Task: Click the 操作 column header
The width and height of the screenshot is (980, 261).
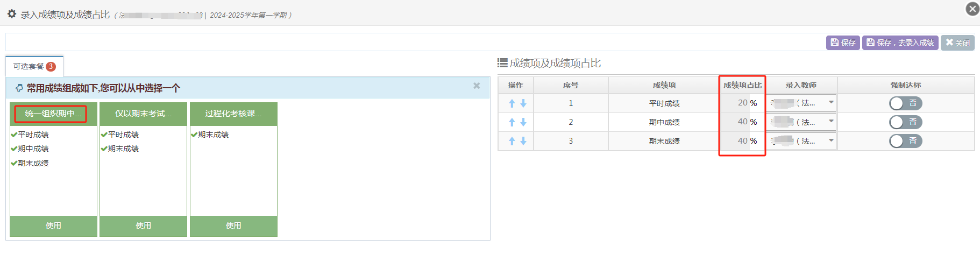Action: [515, 85]
